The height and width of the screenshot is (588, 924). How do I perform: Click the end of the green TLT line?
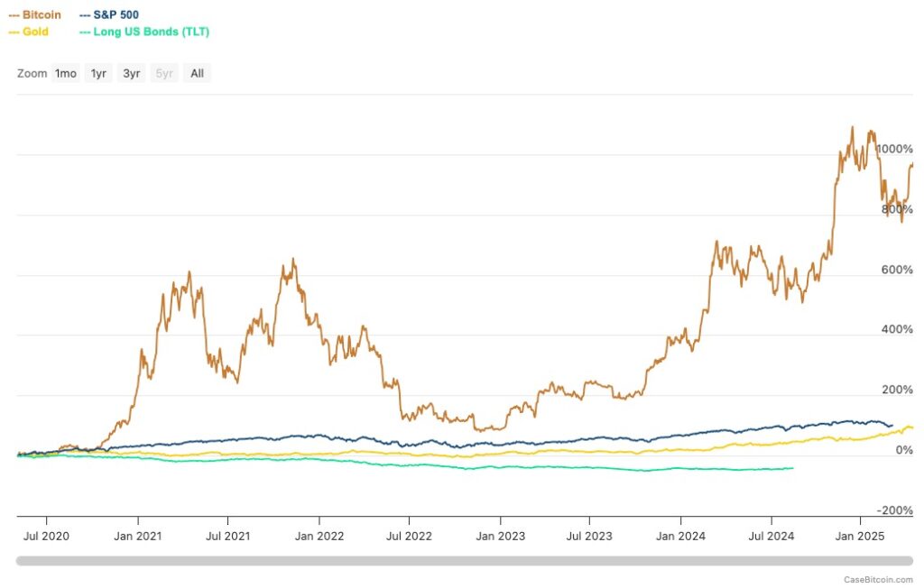pos(792,468)
